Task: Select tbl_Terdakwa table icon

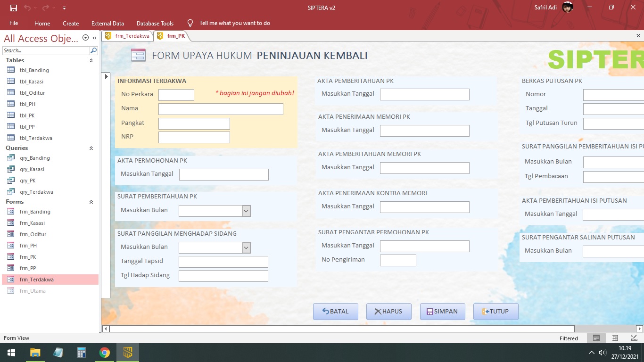Action: click(x=11, y=138)
